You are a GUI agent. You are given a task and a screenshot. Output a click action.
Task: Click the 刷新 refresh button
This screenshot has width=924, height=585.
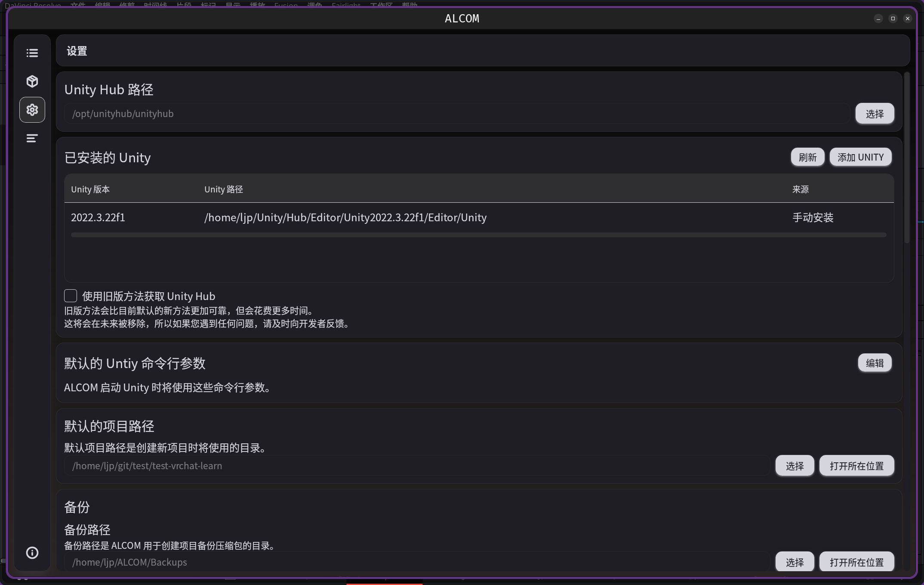[x=807, y=157]
